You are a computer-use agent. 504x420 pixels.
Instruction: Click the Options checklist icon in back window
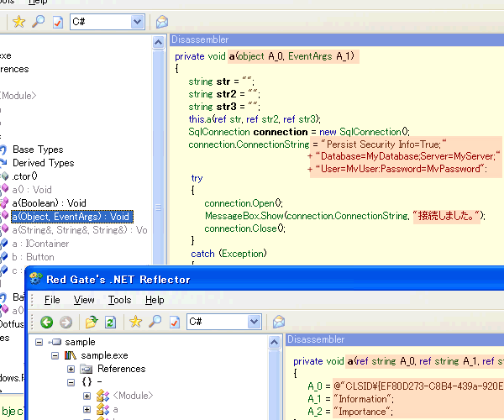point(58,22)
